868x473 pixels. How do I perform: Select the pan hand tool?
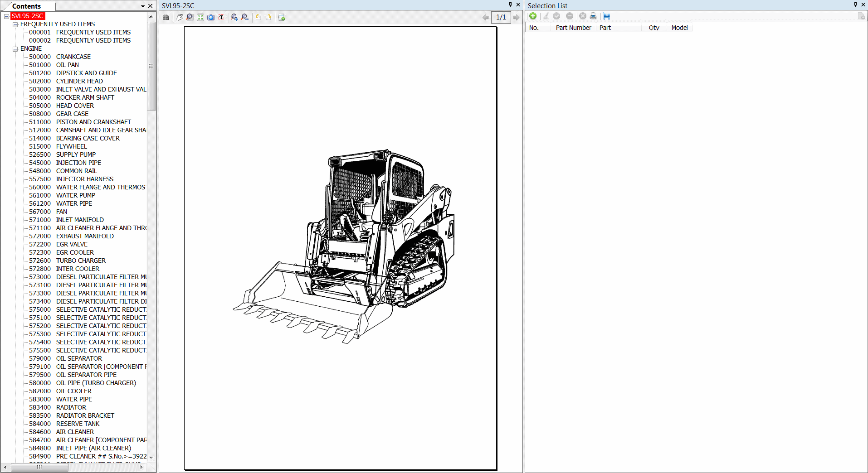click(180, 17)
